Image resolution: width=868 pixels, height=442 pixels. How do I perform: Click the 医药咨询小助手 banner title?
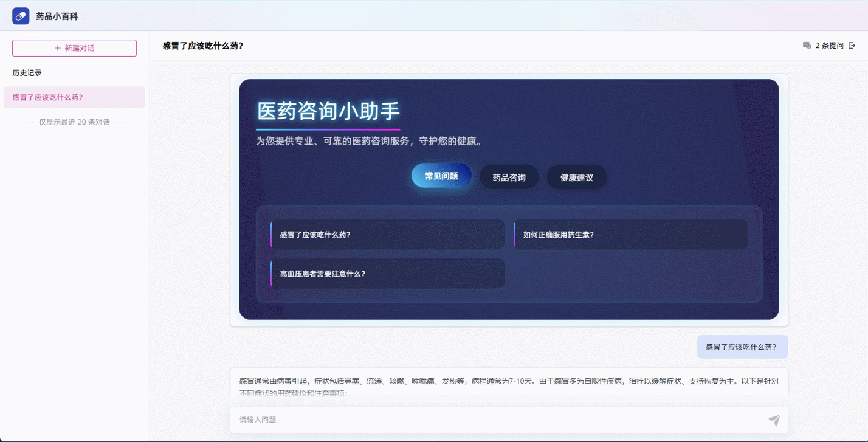pos(328,111)
